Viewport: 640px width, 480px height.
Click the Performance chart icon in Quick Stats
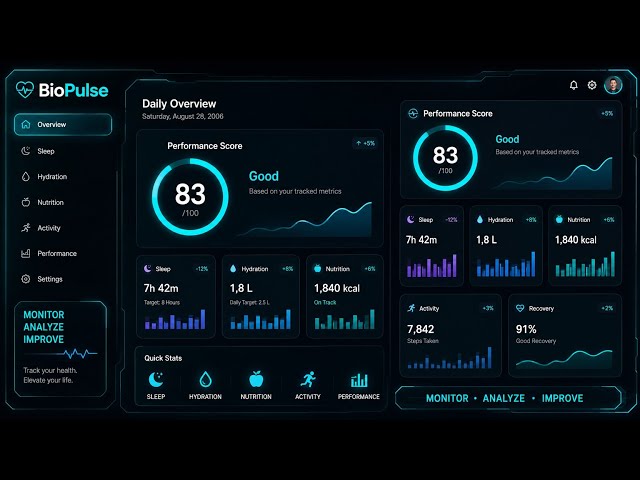click(x=359, y=380)
